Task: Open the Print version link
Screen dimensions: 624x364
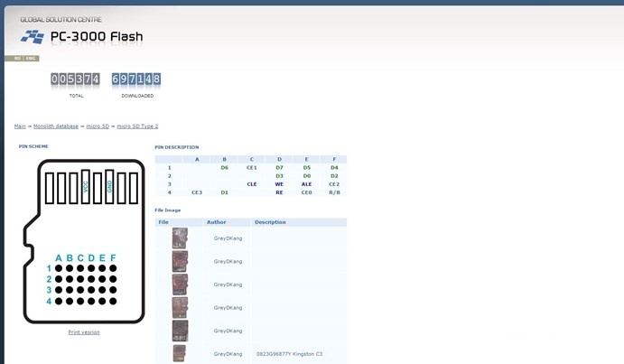Action: (x=84, y=331)
